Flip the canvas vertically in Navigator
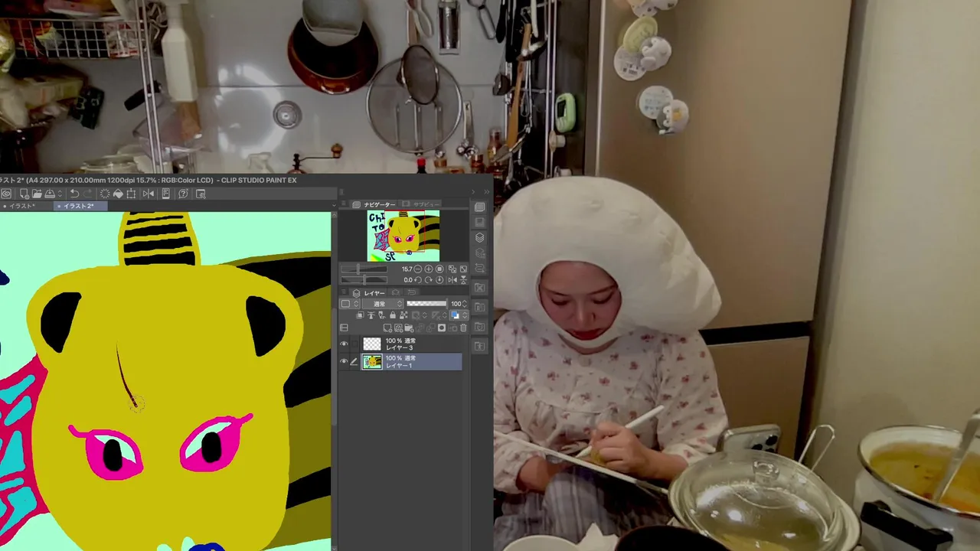Screen dimensions: 980x551 pos(463,280)
